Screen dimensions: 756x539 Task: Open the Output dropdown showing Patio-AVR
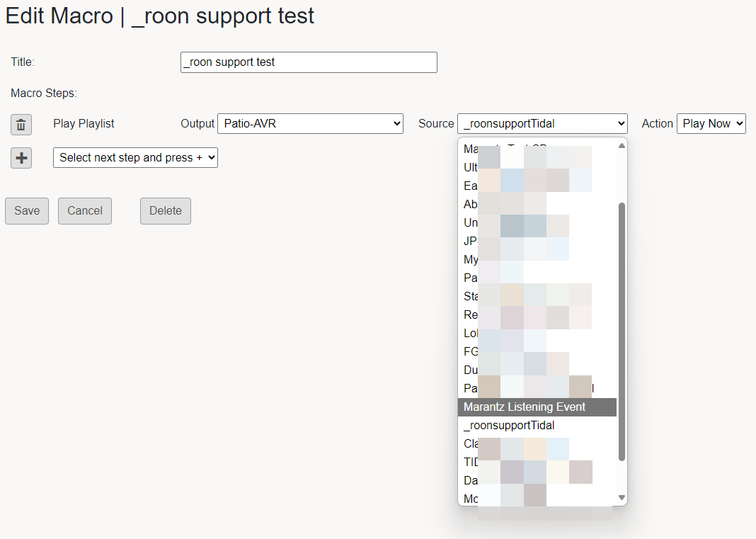pos(310,124)
